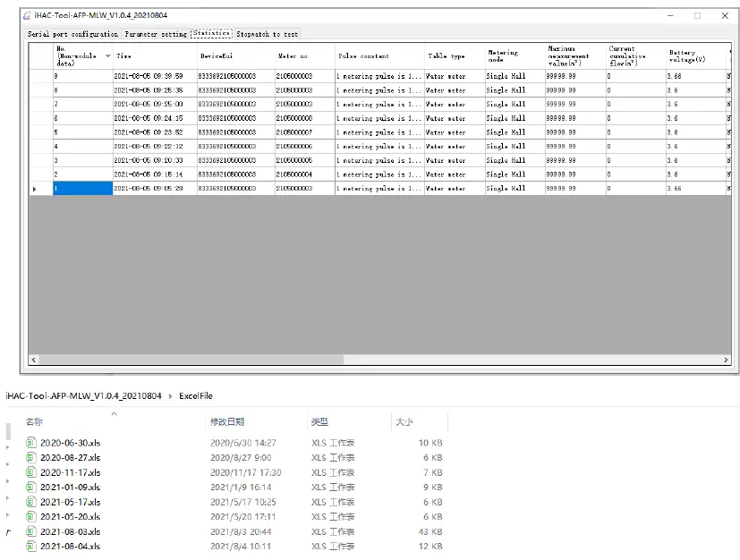Open the filter dropdown on the No. column header
This screenshot has height=560, width=740.
pos(106,55)
